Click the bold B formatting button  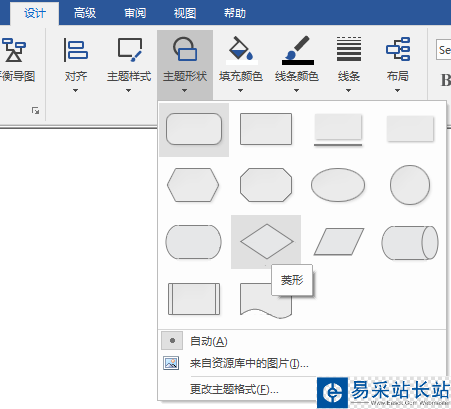(x=446, y=80)
